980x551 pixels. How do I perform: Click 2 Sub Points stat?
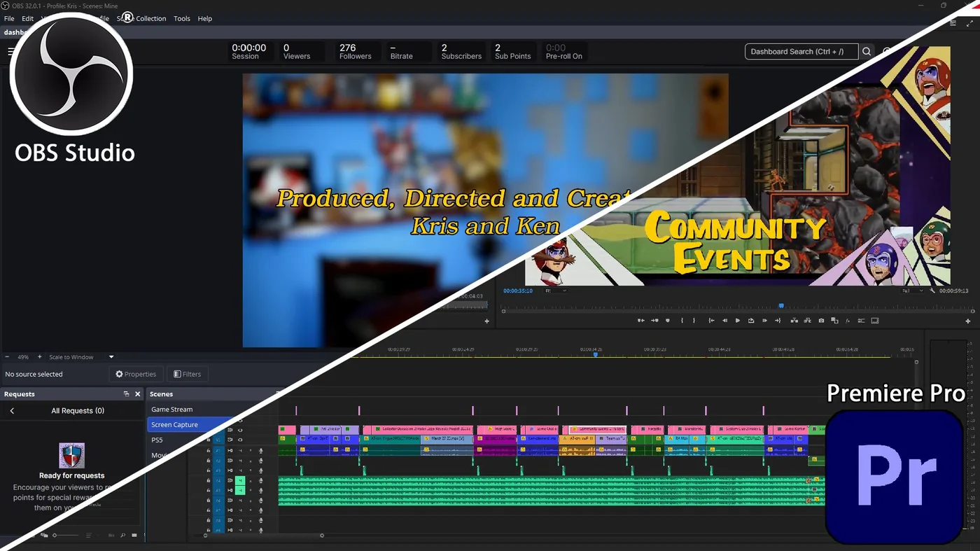point(512,52)
